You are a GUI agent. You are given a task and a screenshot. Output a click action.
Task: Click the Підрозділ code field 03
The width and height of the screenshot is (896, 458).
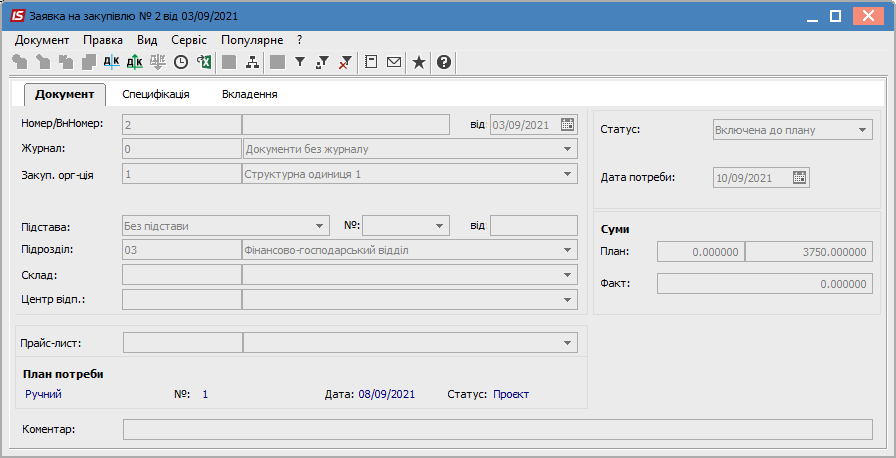[182, 250]
